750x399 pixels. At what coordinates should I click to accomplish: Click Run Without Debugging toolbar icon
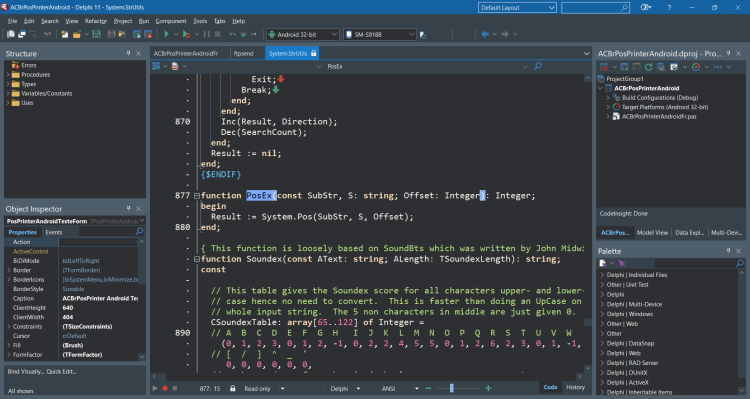point(186,34)
